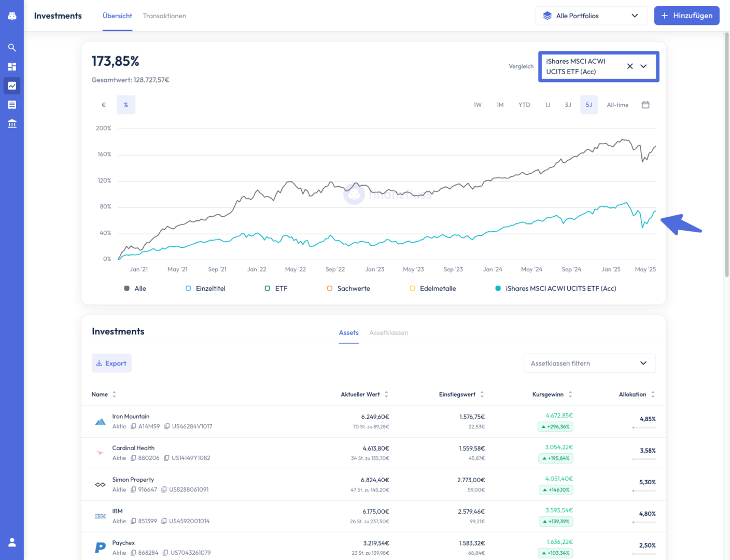Select the 3J time range

568,105
